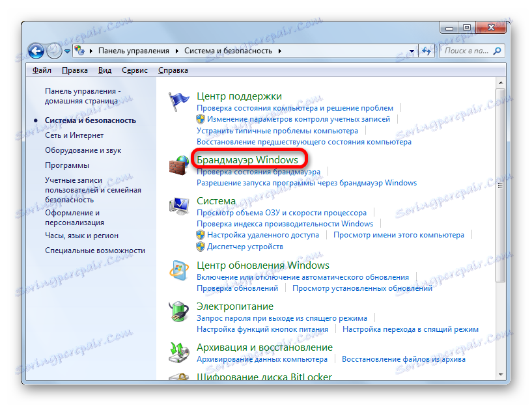Open the recent pages dropdown arrow
532x406 pixels.
tap(67, 51)
